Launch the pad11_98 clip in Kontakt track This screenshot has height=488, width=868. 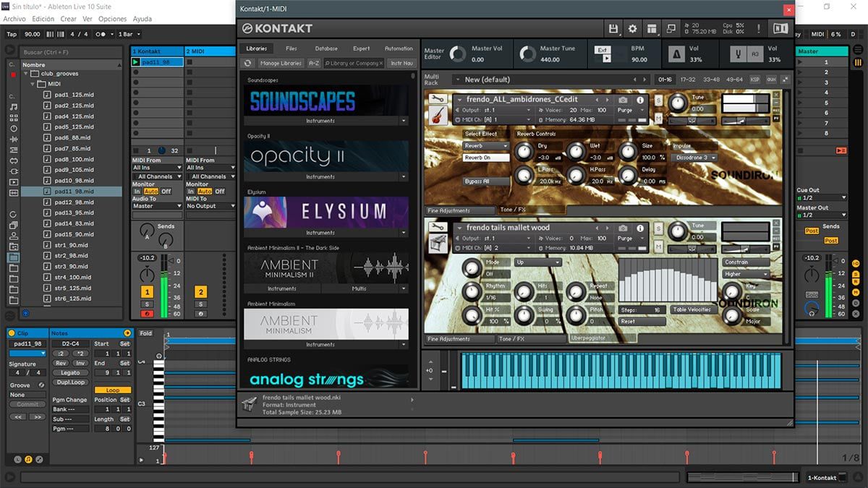136,62
